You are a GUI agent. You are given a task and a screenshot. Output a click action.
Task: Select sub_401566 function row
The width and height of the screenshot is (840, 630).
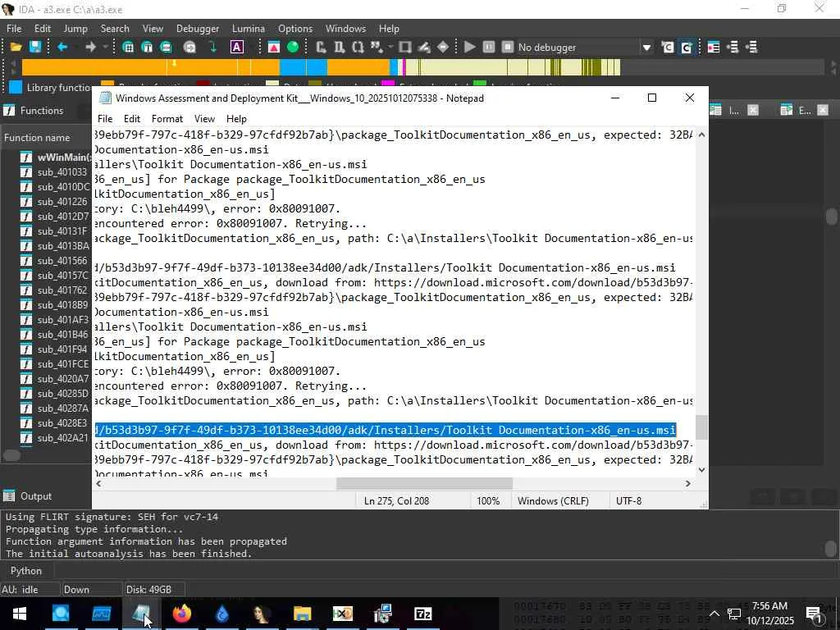56,260
